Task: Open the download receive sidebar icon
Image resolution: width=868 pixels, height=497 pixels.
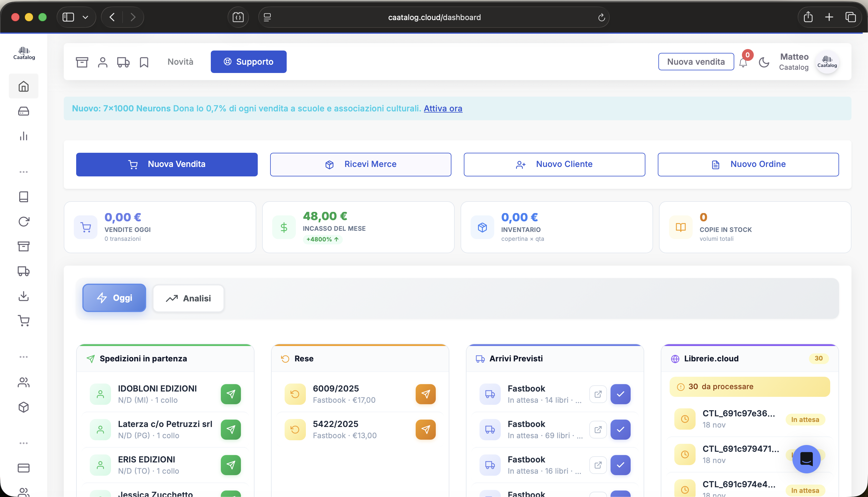Action: coord(24,296)
